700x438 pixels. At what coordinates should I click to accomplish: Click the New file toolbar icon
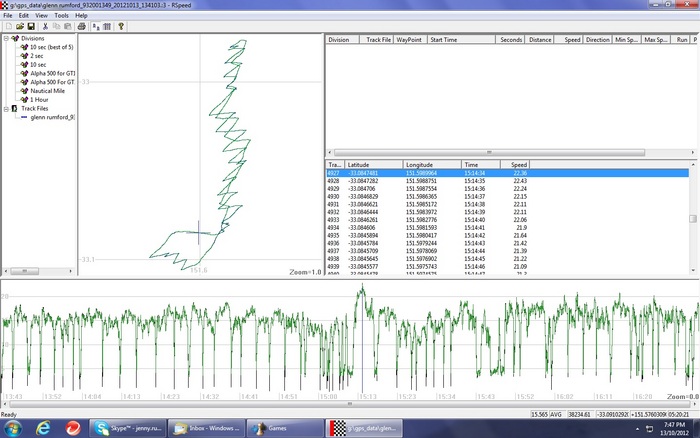(x=7, y=26)
